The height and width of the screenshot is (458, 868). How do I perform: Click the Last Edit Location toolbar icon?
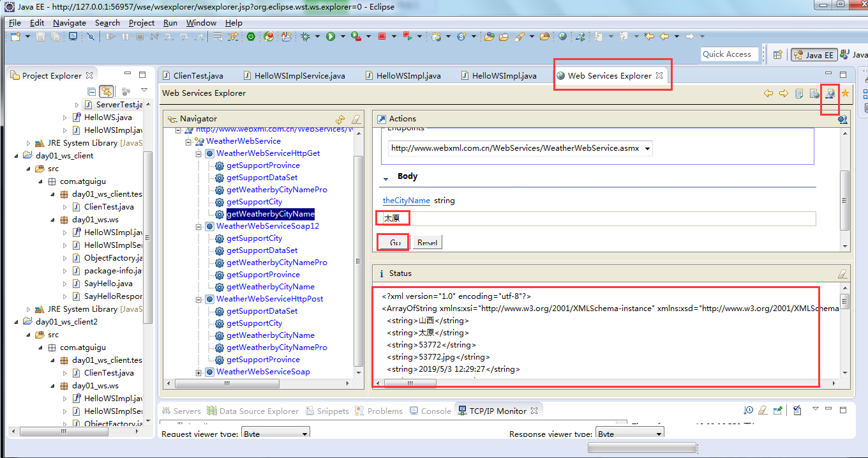[x=649, y=36]
